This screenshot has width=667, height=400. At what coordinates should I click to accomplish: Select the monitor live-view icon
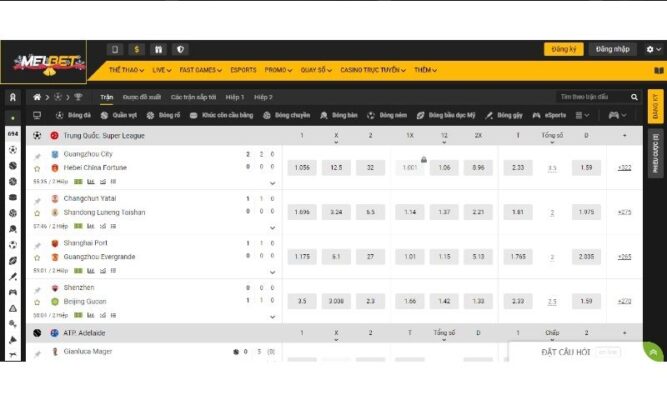[37, 115]
